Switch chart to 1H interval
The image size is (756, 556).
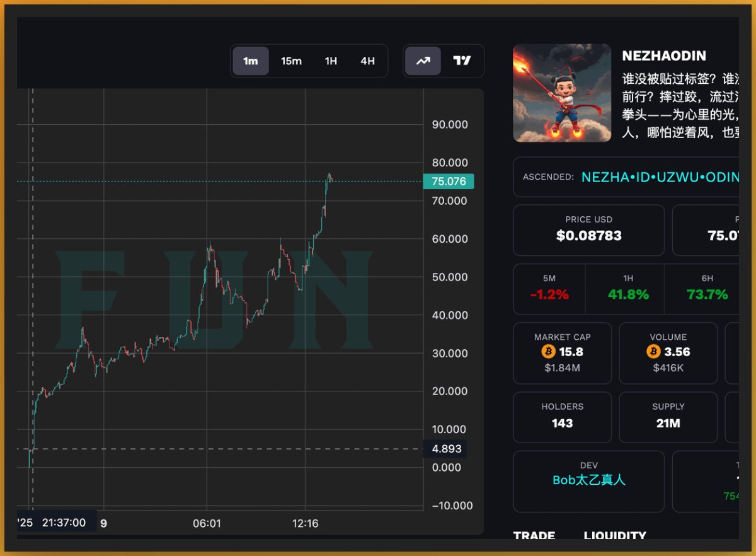(x=331, y=61)
